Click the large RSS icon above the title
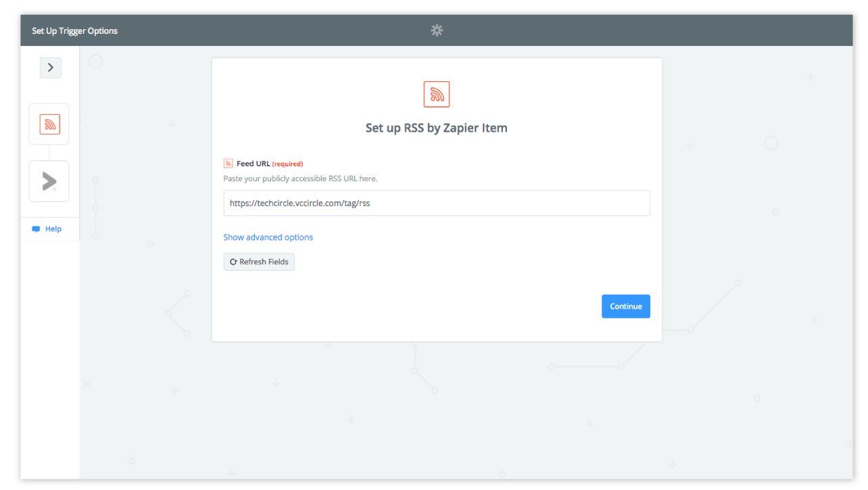The image size is (868, 490). point(437,95)
